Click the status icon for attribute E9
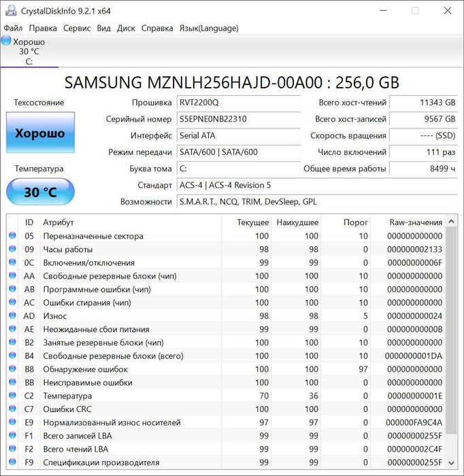The image size is (464, 476). (x=12, y=422)
